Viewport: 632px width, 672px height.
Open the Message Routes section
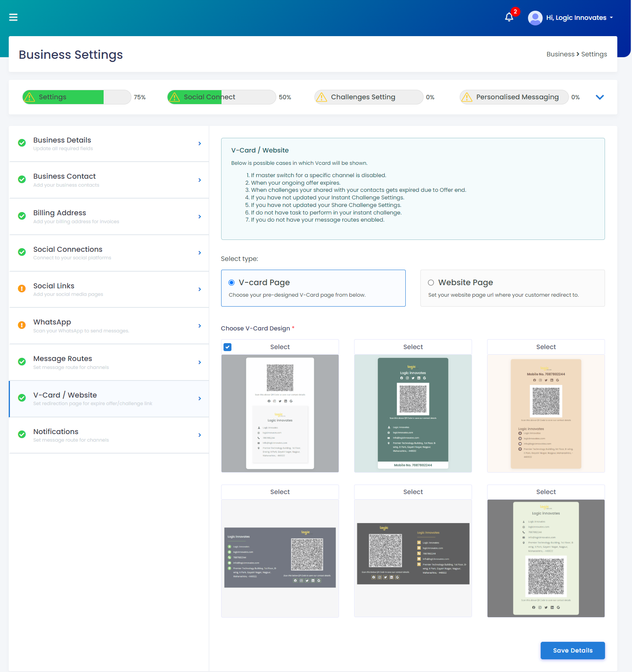tap(109, 363)
